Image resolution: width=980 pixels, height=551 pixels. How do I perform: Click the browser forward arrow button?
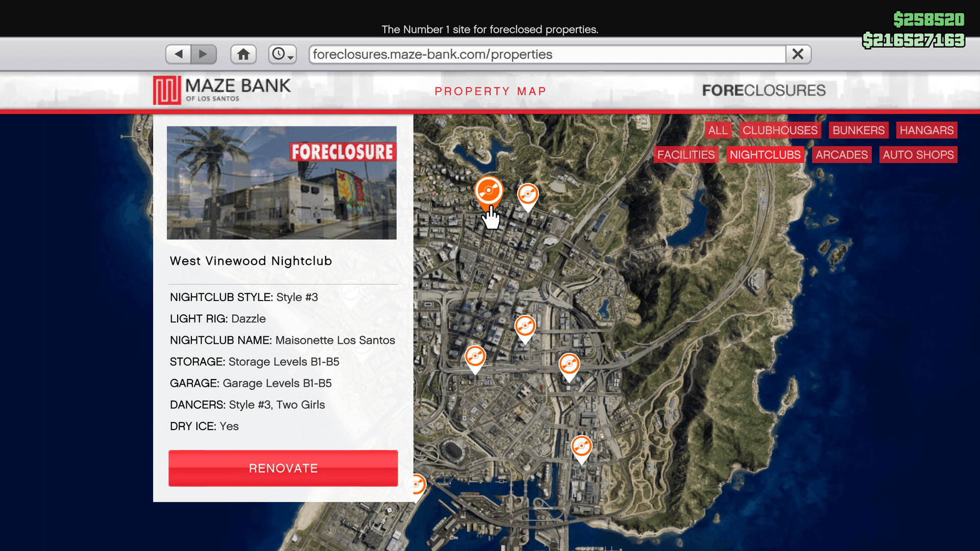pos(204,54)
